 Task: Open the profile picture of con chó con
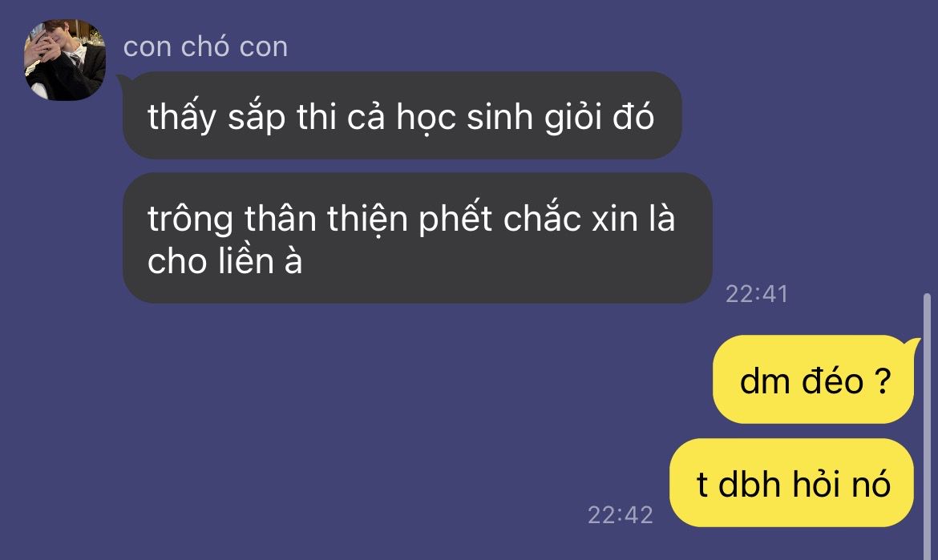(65, 59)
